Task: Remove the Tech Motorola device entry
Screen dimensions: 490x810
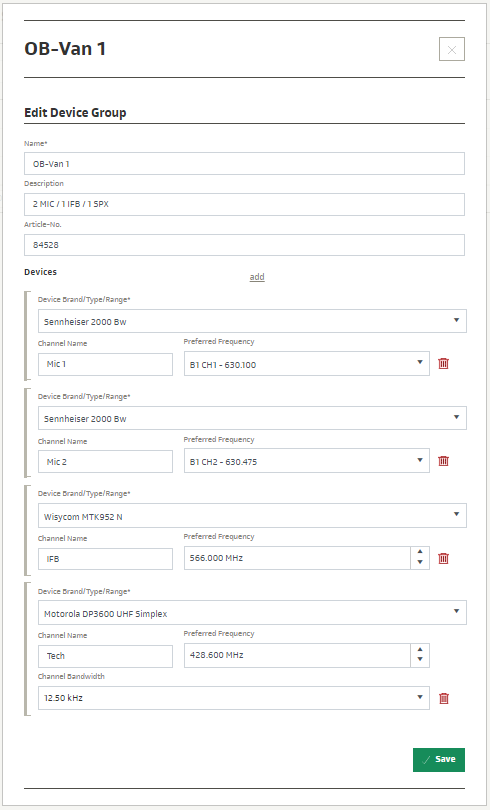Action: tap(443, 698)
